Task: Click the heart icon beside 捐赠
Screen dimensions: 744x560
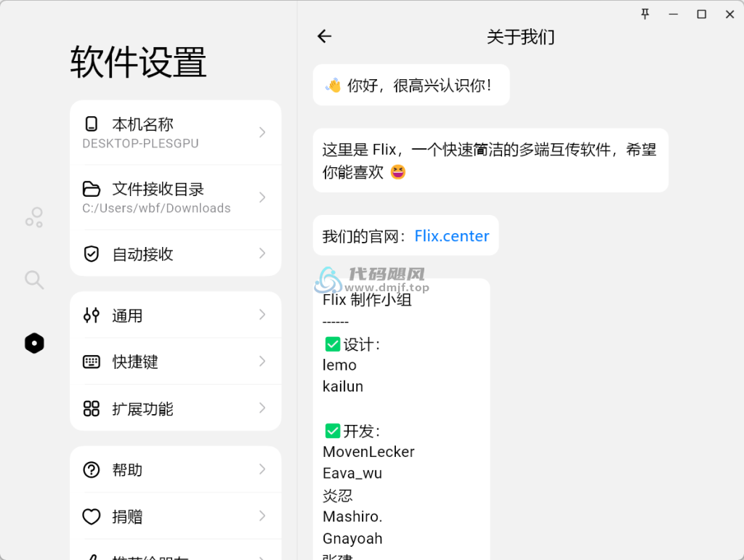Action: [91, 516]
